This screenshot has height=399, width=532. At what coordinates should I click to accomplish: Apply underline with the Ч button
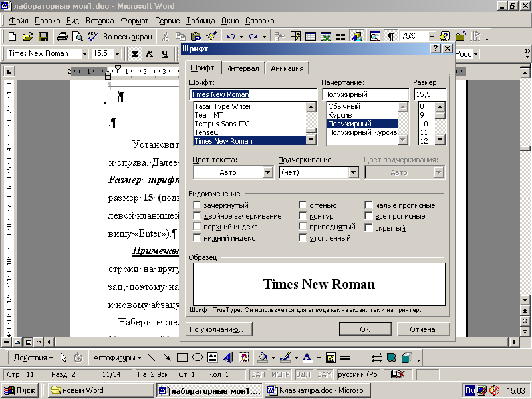click(x=164, y=54)
